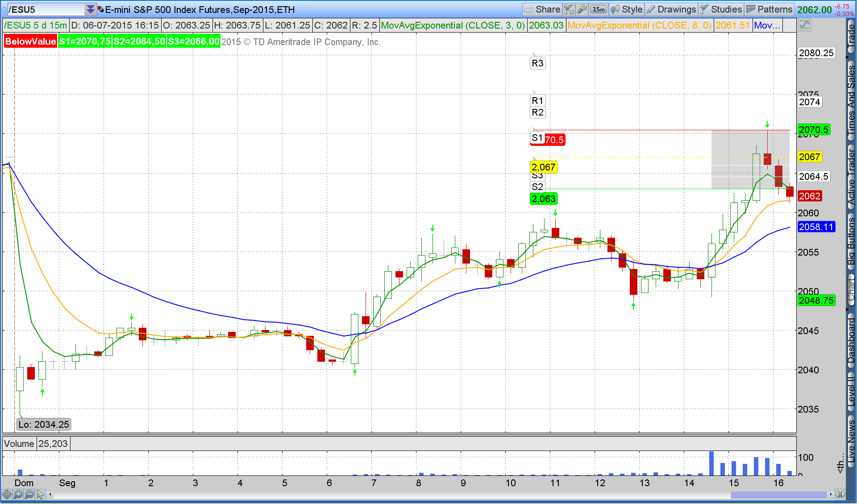
Task: Open the Drawings dropdown menu
Action: [671, 9]
